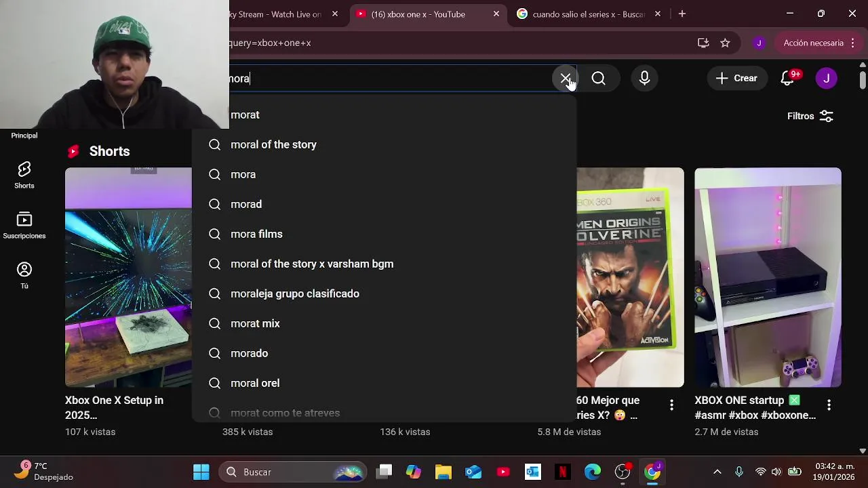Open Chrome menu three dots
This screenshot has width=868, height=488.
(x=852, y=43)
